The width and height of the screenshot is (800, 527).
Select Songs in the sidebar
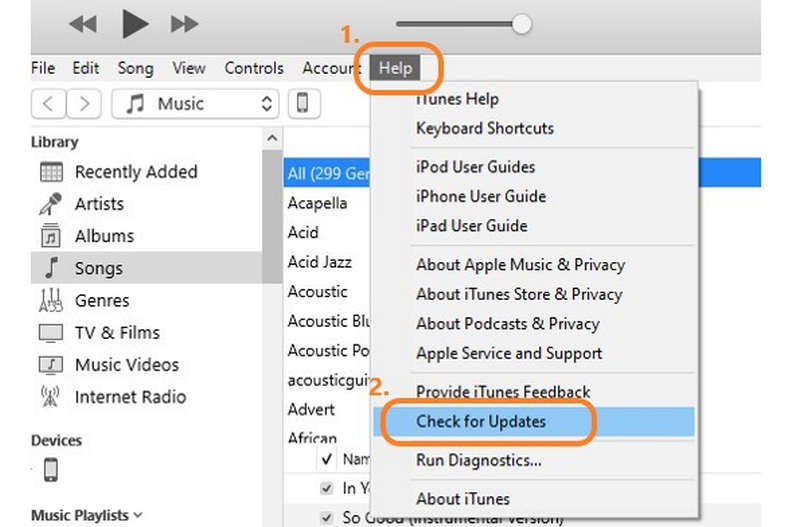point(146,268)
